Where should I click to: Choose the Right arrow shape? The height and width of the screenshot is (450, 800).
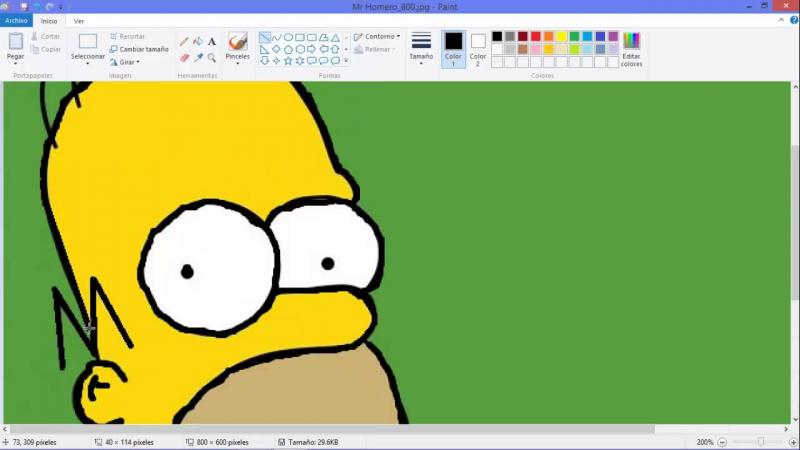[312, 49]
